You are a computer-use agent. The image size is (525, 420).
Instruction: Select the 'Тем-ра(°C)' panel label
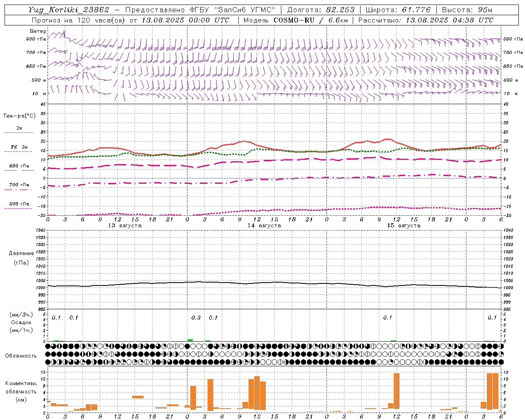[x=19, y=116]
